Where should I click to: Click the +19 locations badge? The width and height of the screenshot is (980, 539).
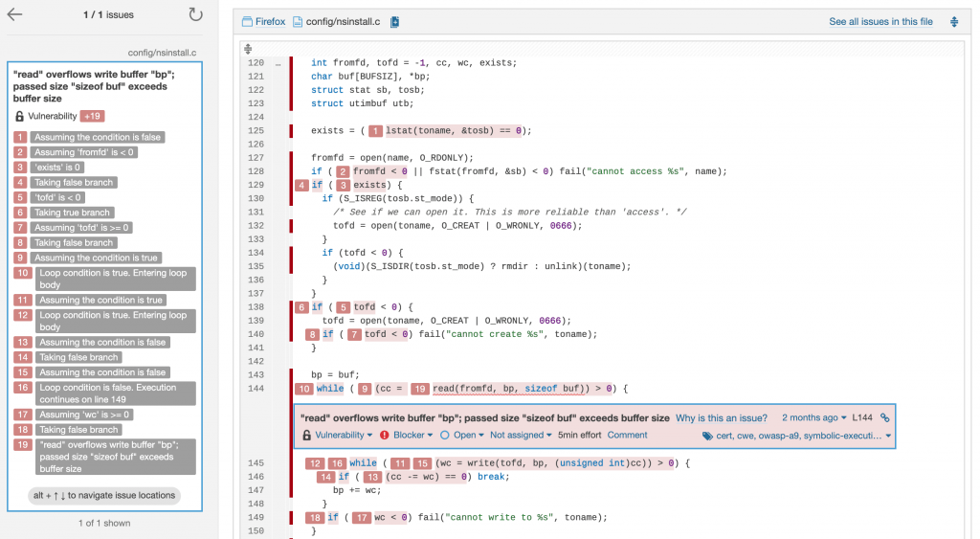[93, 116]
